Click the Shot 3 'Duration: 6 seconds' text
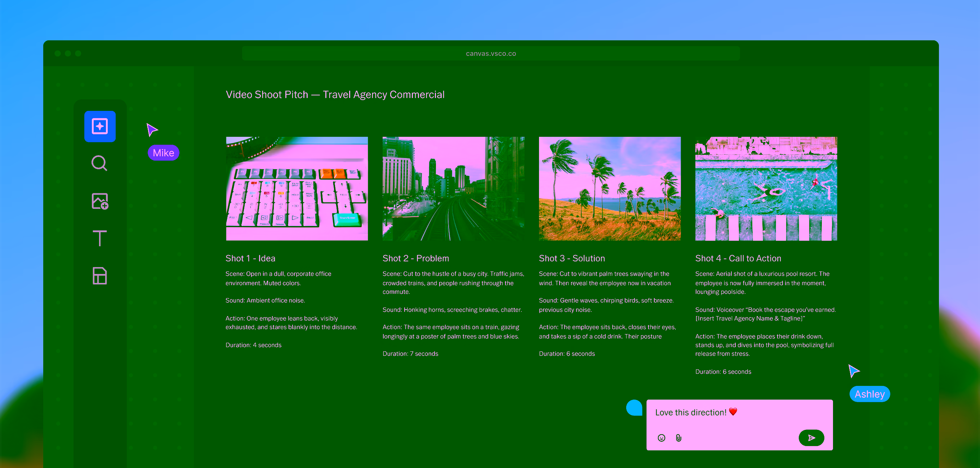980x468 pixels. [x=566, y=354]
